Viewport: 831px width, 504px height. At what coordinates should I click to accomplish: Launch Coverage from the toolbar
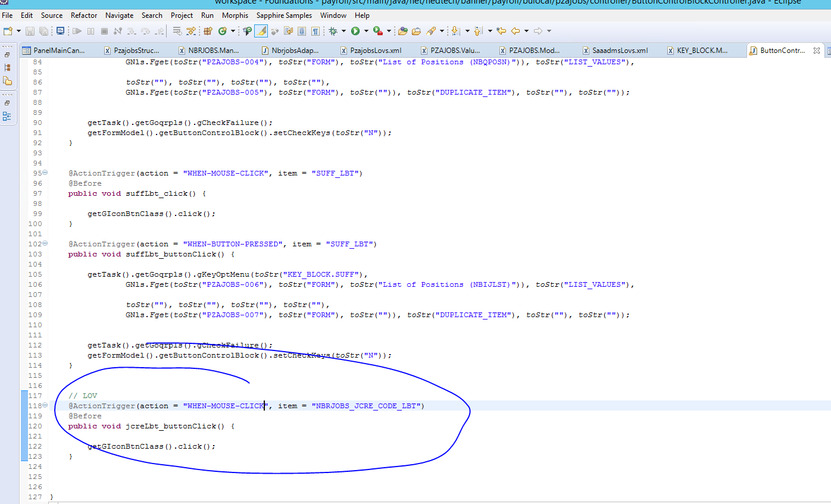coord(376,30)
